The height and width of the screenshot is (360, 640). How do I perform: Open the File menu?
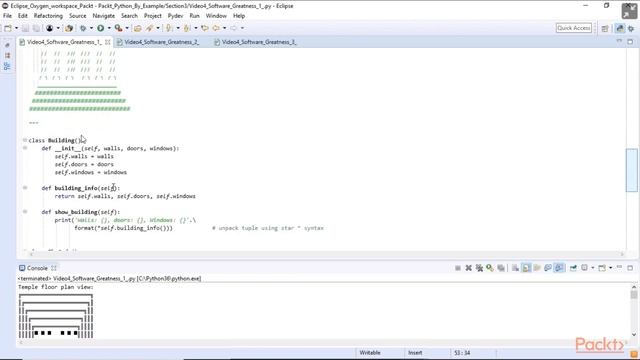(x=7, y=16)
